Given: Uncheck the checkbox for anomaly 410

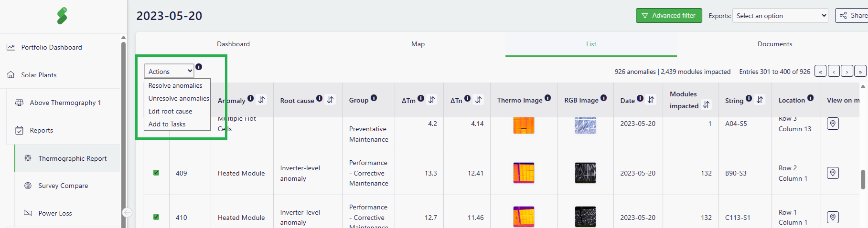Looking at the screenshot, I should point(156,217).
